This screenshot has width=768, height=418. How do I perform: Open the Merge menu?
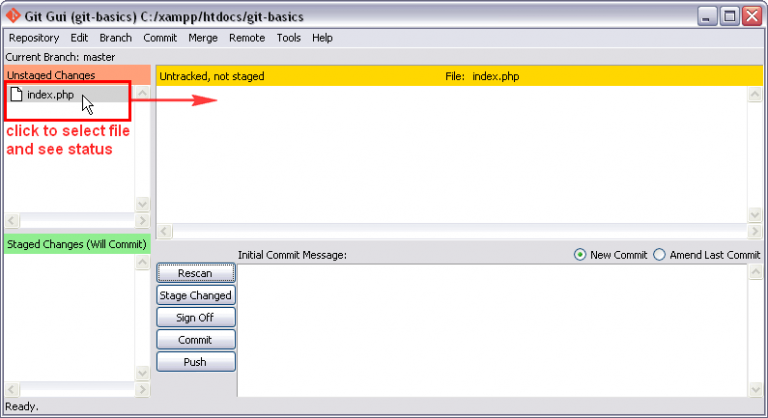click(x=203, y=38)
